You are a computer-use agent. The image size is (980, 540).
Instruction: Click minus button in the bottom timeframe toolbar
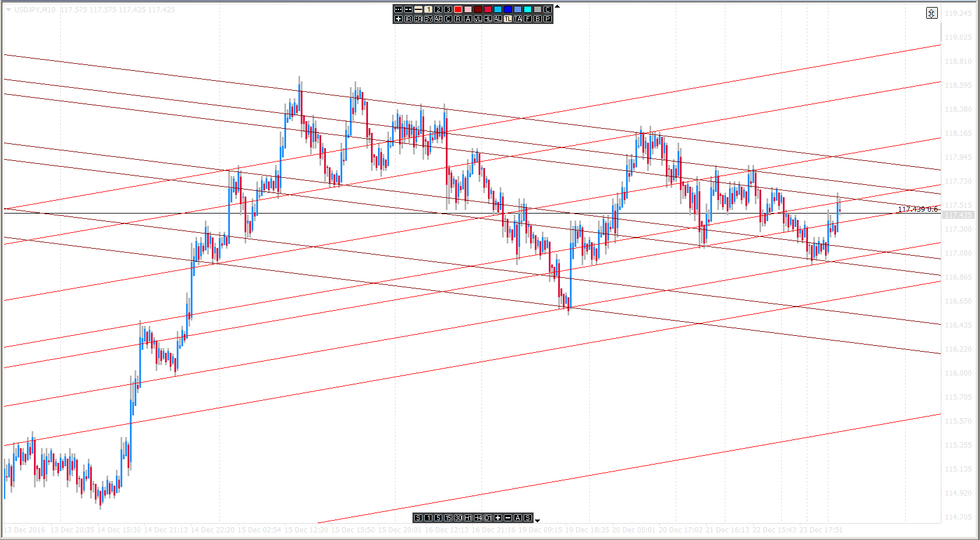508,518
